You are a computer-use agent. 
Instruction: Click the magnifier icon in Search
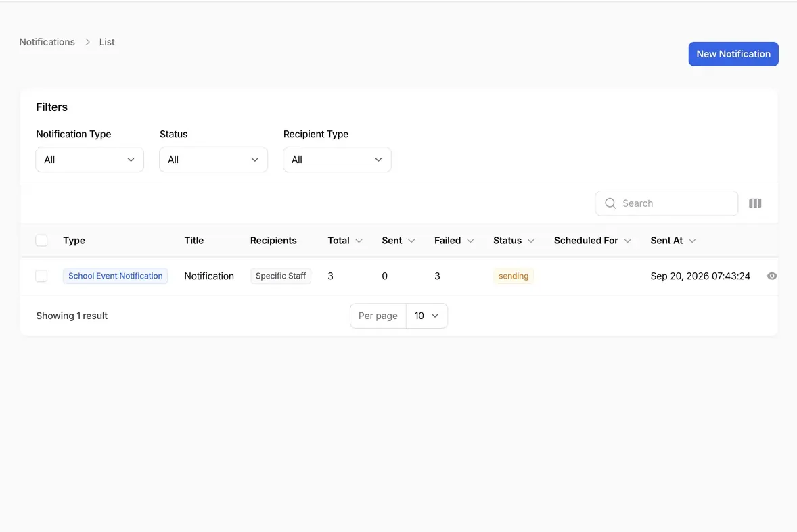click(x=610, y=203)
